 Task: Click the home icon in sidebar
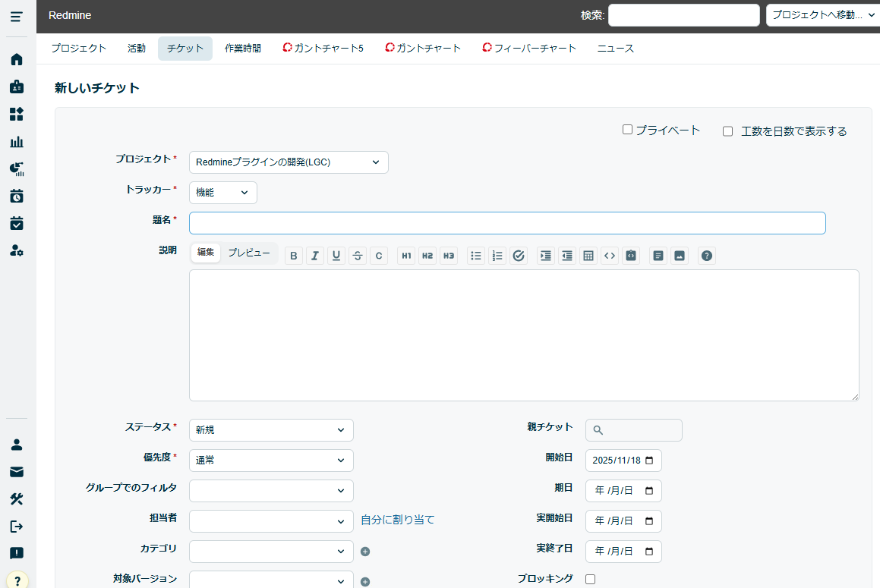(x=17, y=59)
